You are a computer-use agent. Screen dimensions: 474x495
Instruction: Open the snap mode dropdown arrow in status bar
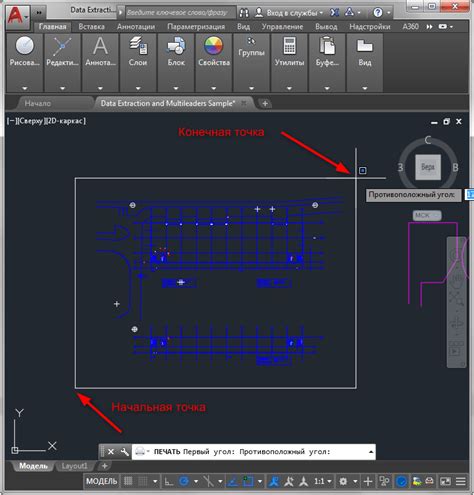pyautogui.click(x=155, y=481)
